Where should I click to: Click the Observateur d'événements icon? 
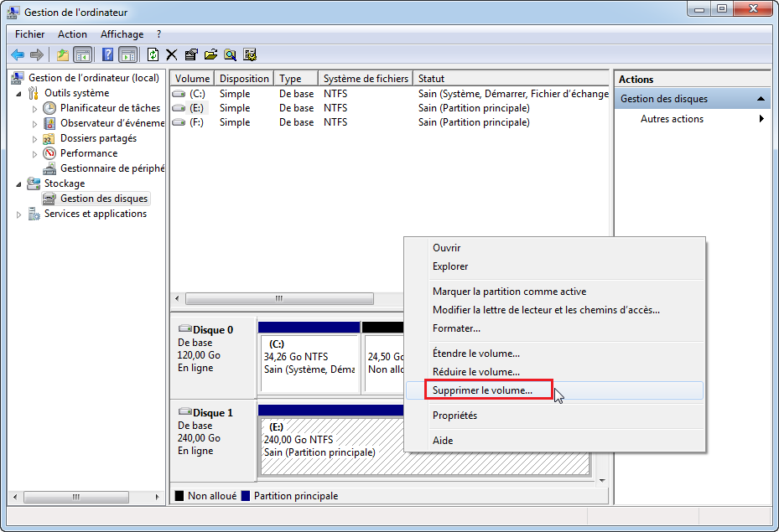(49, 123)
